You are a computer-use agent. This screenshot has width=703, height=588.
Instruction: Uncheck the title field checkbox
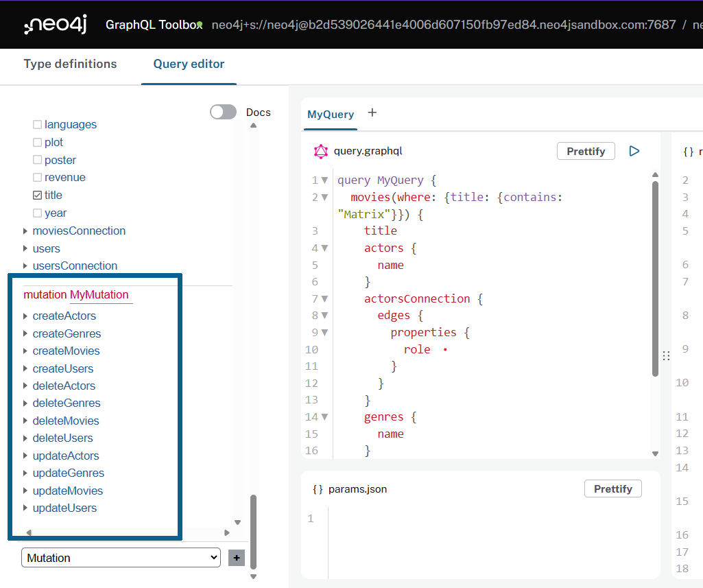click(x=38, y=195)
